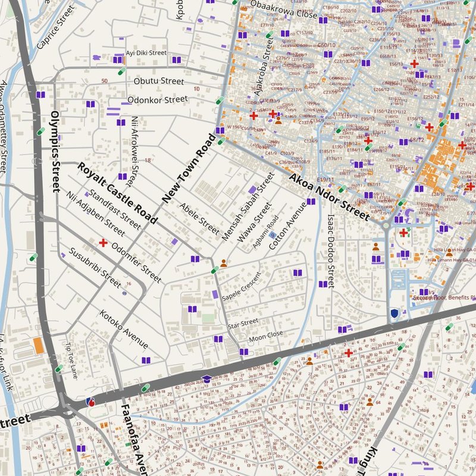476x476 pixels.
Task: Select the book icon at Royalt Castle Road's end
Action: (x=195, y=259)
